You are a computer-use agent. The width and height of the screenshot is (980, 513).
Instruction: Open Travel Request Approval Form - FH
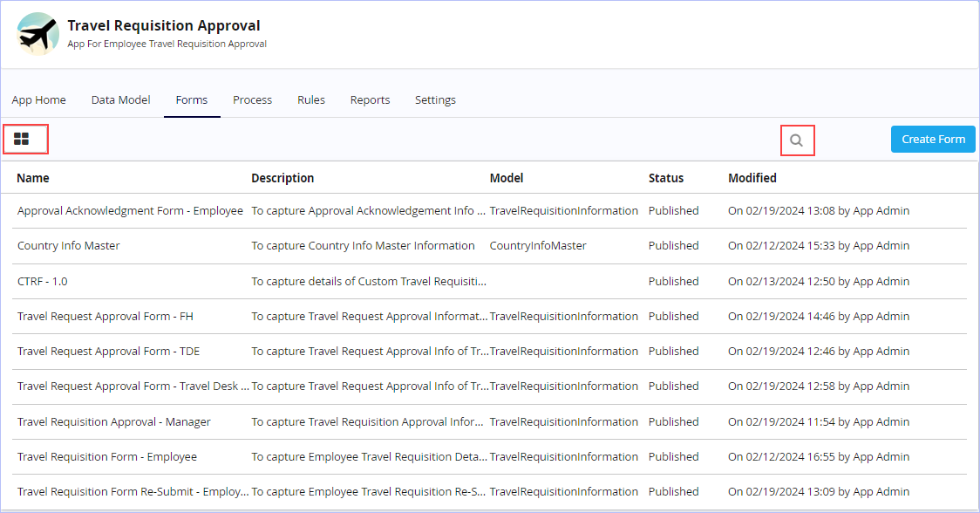(x=105, y=317)
